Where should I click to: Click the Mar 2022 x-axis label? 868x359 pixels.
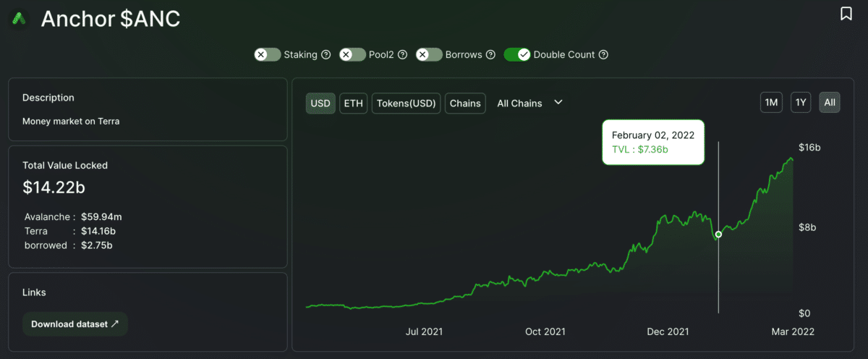(x=792, y=331)
